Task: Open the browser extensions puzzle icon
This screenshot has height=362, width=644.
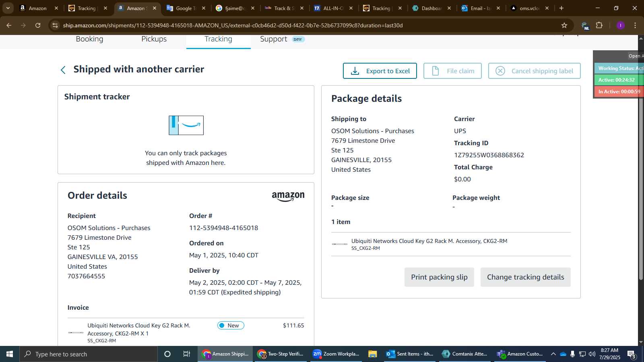Action: coord(599,25)
